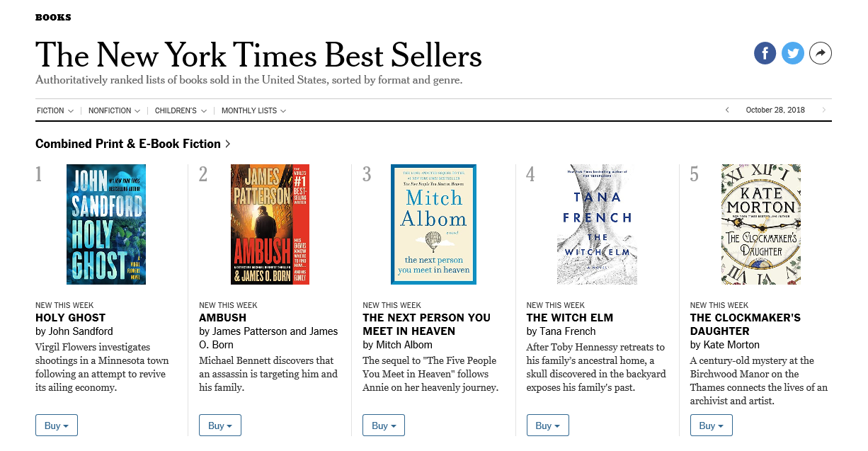
Task: Open Buy options for Ambush
Action: (x=220, y=426)
